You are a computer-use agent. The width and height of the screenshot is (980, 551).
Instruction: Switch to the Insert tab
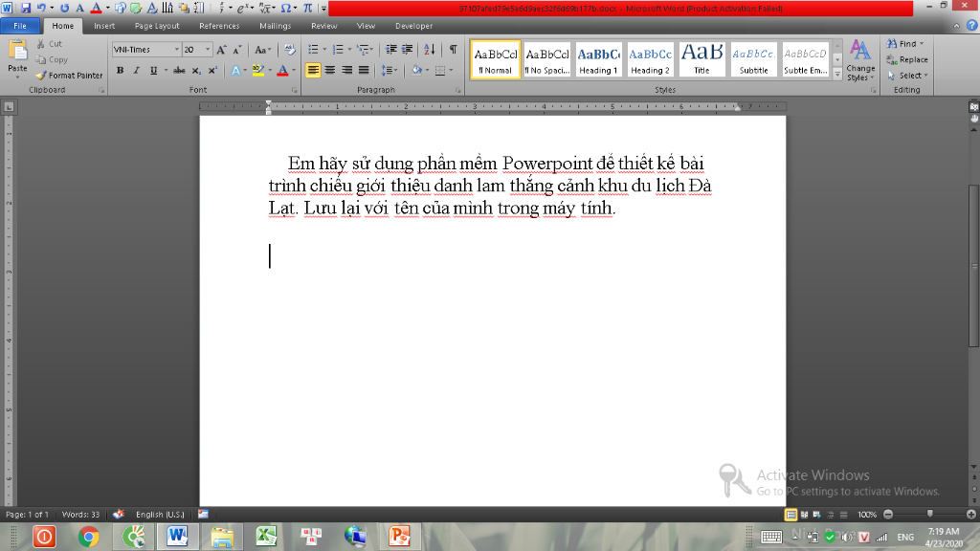coord(104,26)
